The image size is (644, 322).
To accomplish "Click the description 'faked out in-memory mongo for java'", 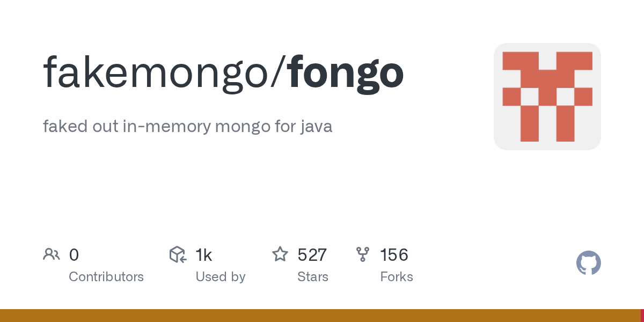I will 187,127.
